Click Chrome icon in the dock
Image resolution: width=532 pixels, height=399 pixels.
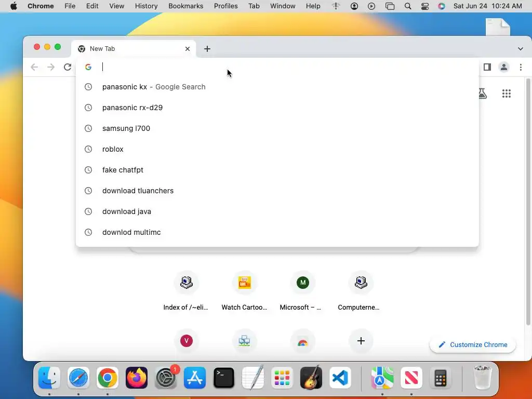pyautogui.click(x=107, y=378)
